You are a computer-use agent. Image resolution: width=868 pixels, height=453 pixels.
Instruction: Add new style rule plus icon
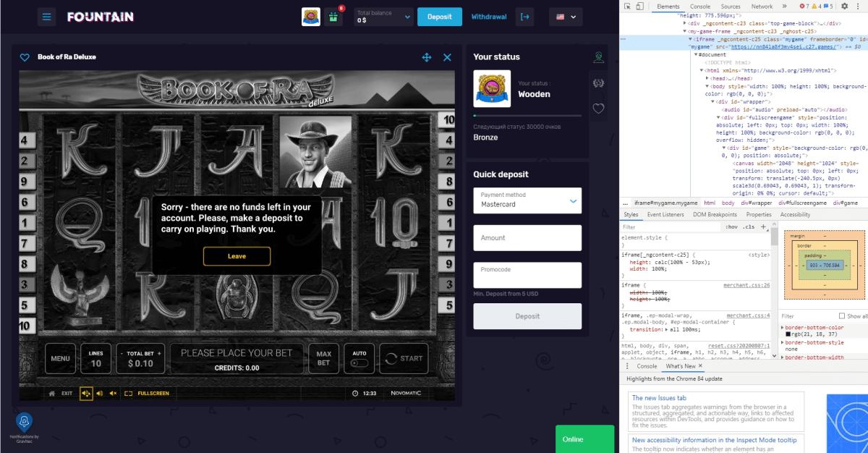coord(763,227)
